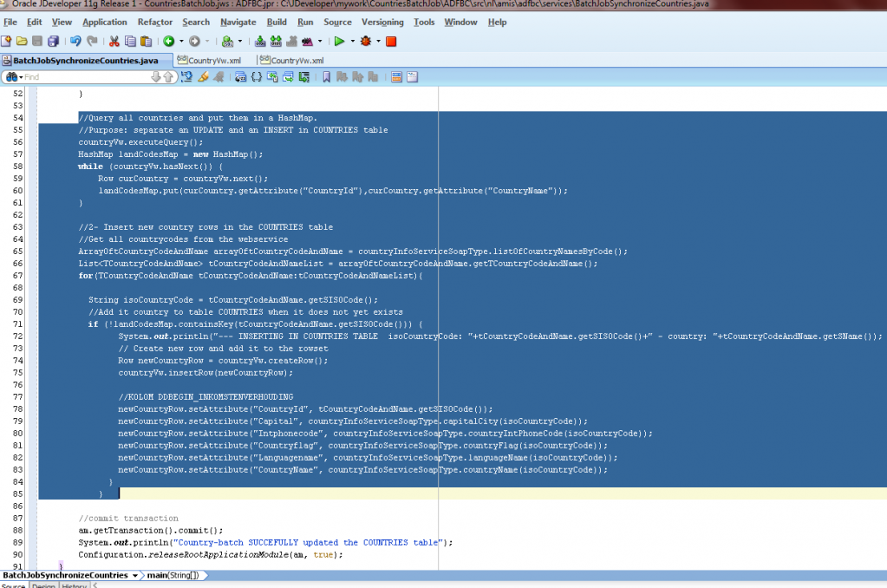Click the Open folder icon
This screenshot has width=887, height=588.
pyautogui.click(x=23, y=41)
